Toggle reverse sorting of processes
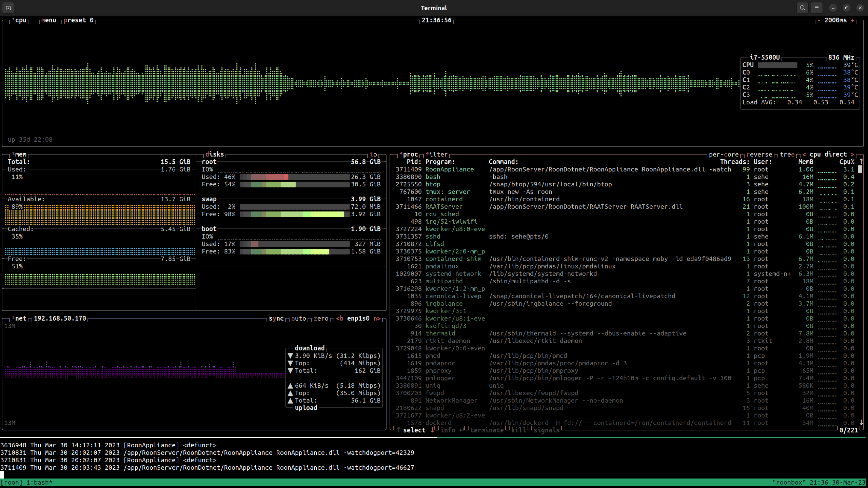Viewport: 868px width, 488px height. click(759, 155)
